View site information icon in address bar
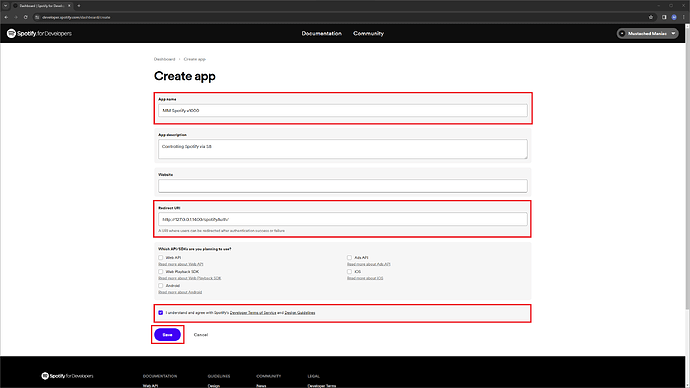The image size is (690, 388). tap(37, 17)
